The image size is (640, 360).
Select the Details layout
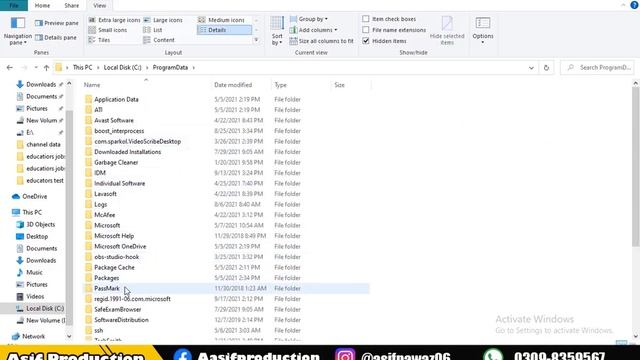click(x=224, y=30)
